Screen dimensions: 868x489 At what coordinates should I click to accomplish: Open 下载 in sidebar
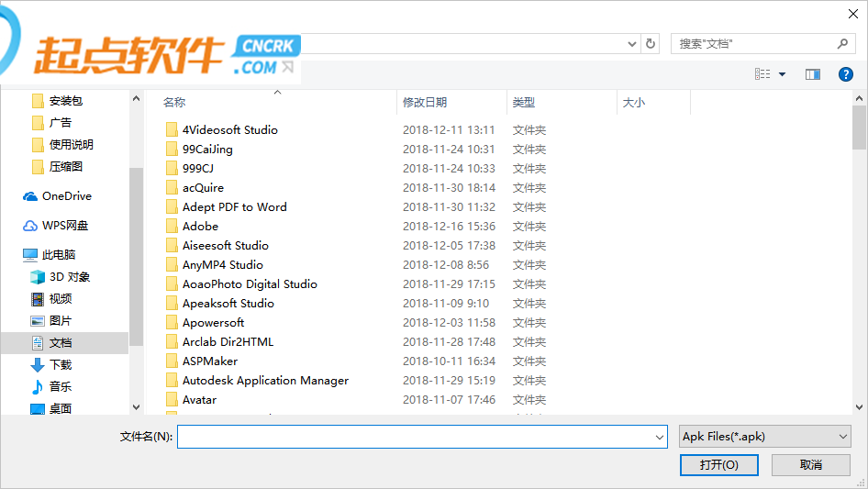[x=51, y=364]
